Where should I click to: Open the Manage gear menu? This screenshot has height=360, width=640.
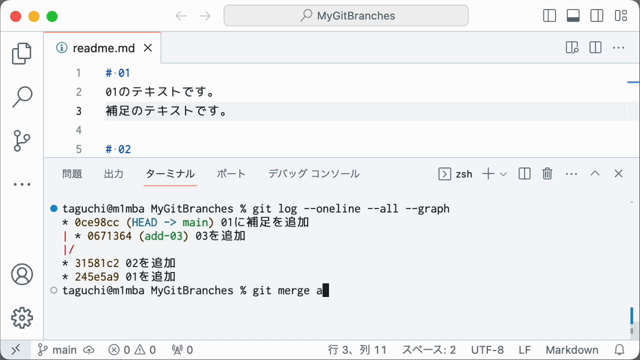pos(22,318)
